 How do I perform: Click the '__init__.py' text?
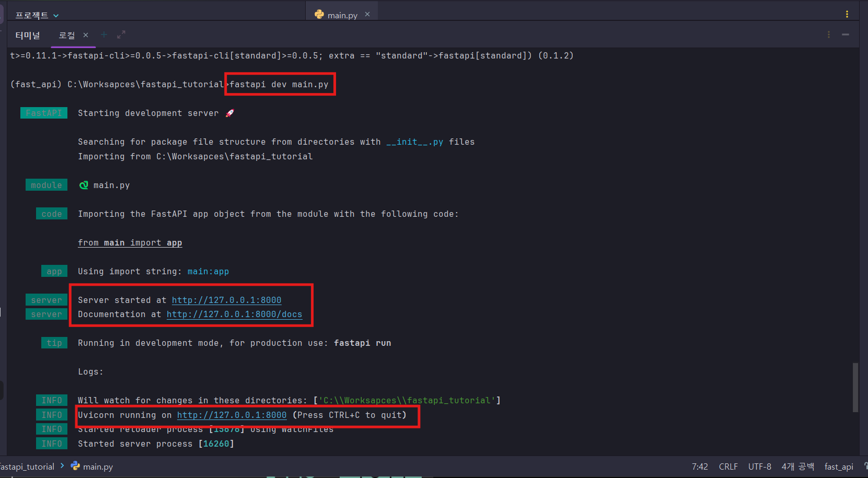click(x=415, y=142)
